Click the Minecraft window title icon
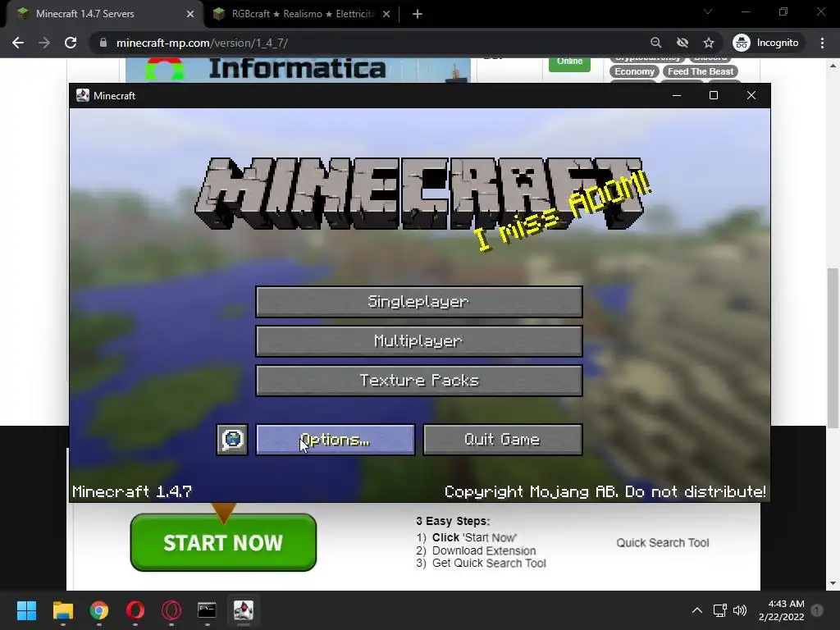The height and width of the screenshot is (630, 840). click(x=83, y=95)
